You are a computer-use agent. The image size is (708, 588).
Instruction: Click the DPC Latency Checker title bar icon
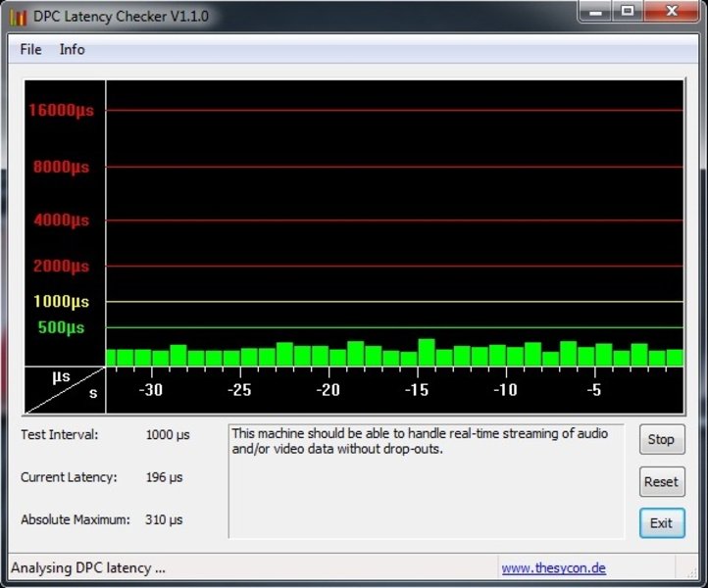19,17
